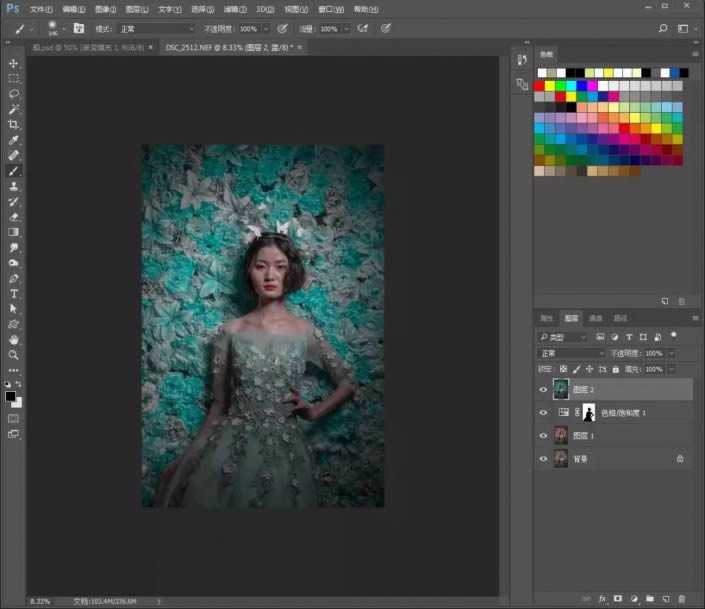Select the Horizontal Type tool
The image size is (705, 609).
point(14,294)
